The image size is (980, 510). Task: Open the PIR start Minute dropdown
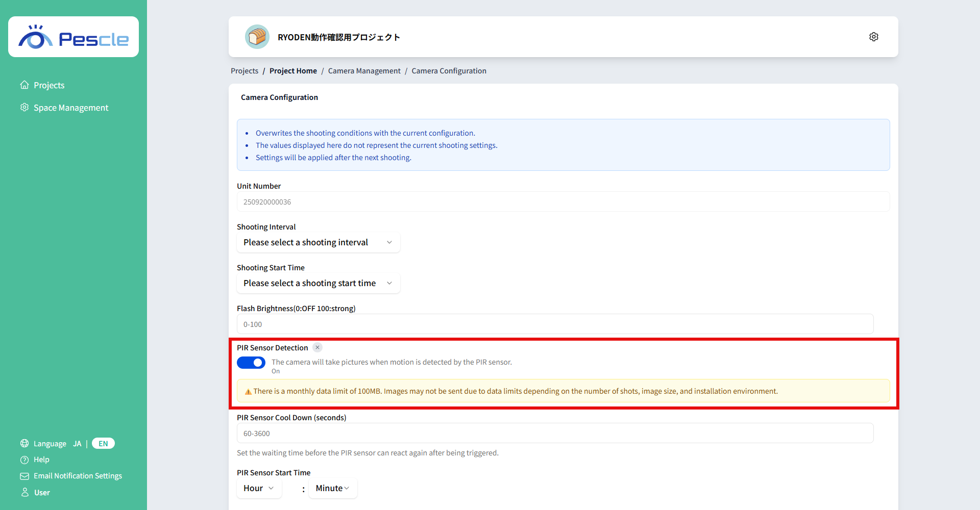click(333, 488)
